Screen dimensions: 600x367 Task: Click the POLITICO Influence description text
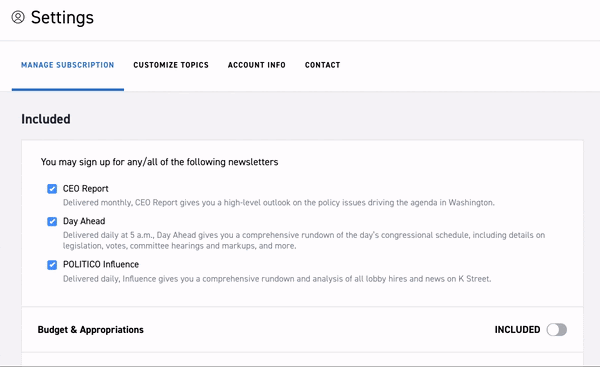277,279
